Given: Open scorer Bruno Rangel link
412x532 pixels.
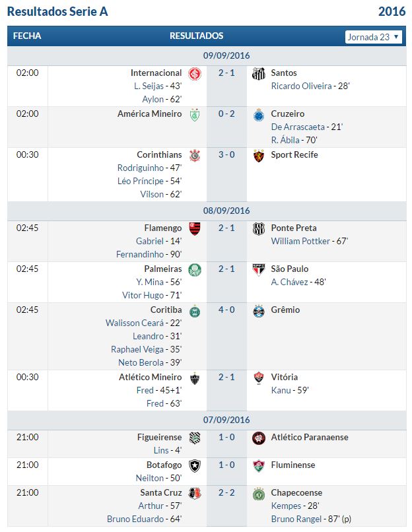Looking at the screenshot, I should (x=296, y=519).
